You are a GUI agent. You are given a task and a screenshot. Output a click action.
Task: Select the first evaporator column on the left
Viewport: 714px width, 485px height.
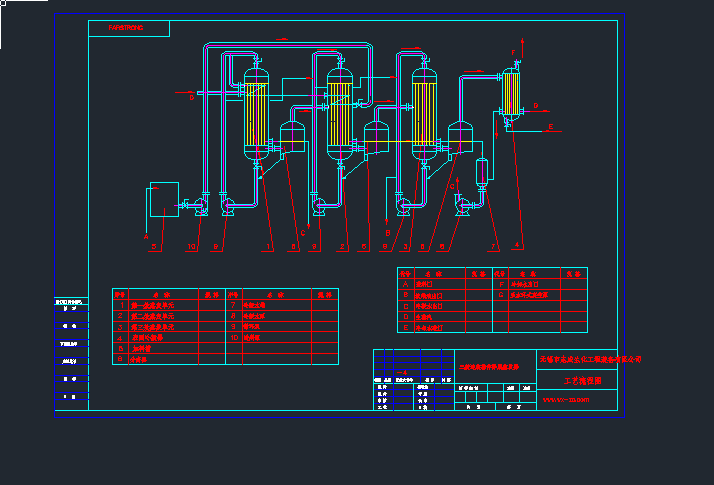coord(258,112)
